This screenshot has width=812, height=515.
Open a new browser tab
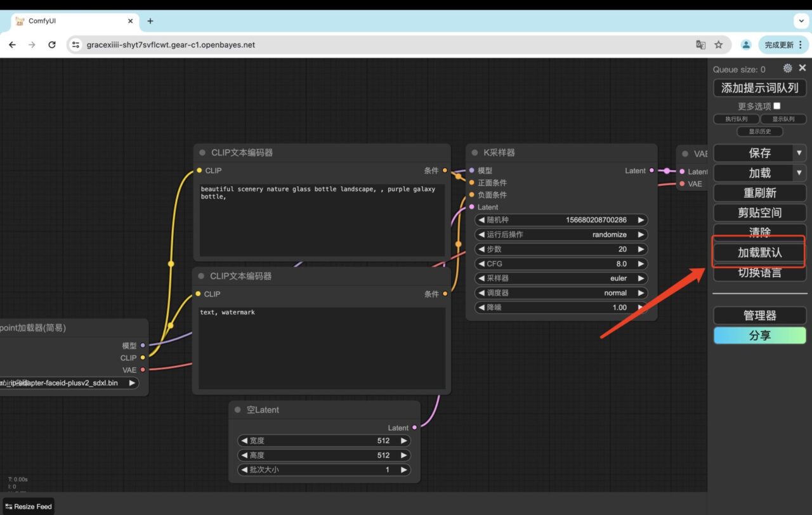[150, 21]
